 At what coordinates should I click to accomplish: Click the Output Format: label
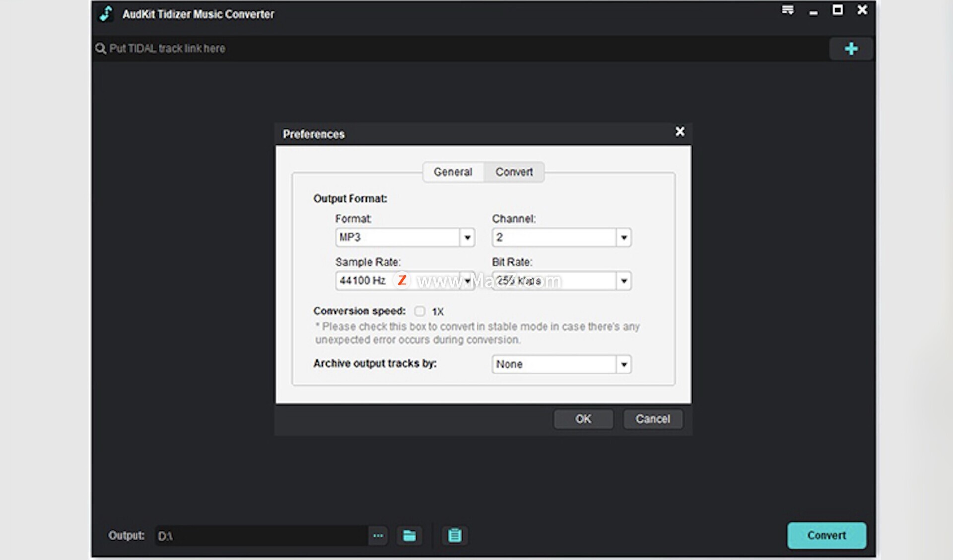coord(350,199)
